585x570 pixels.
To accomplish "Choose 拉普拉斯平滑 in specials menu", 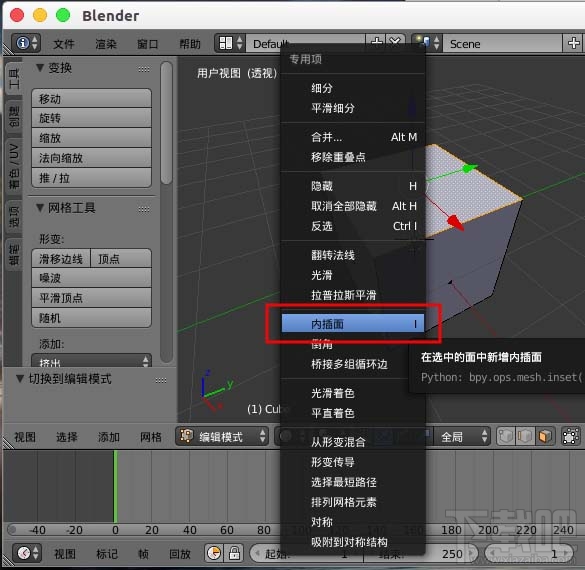I will pos(353,295).
